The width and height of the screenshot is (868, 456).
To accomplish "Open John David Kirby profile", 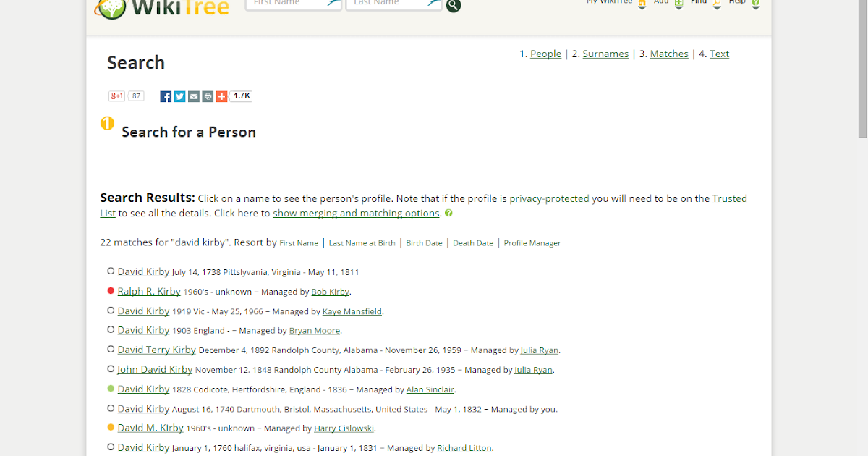I will pyautogui.click(x=155, y=369).
